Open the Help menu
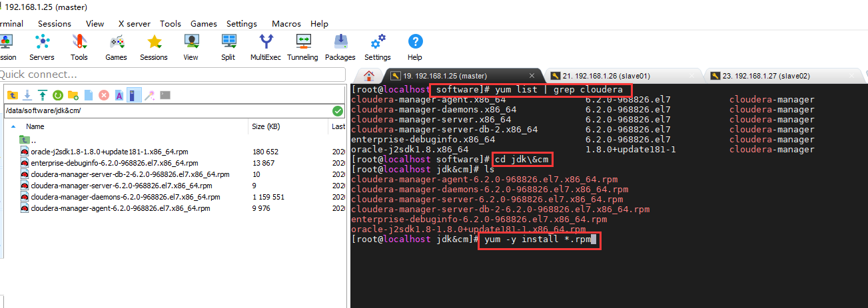Image resolution: width=868 pixels, height=308 pixels. click(x=320, y=23)
